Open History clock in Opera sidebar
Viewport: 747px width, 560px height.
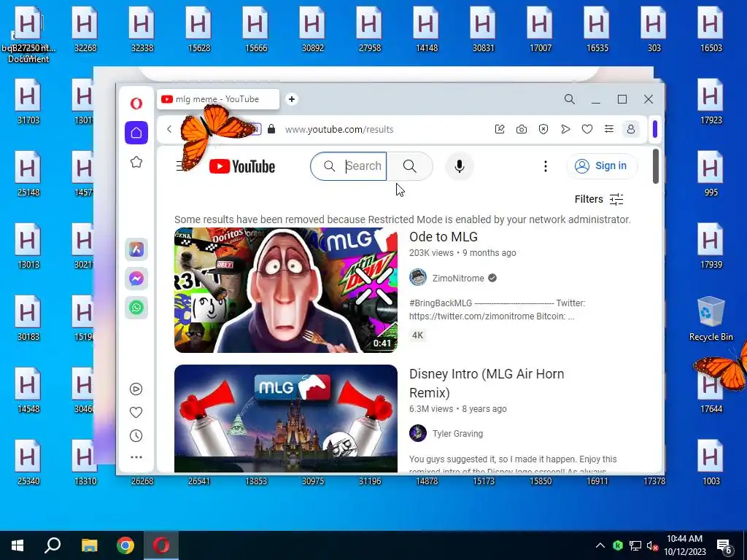click(x=136, y=436)
